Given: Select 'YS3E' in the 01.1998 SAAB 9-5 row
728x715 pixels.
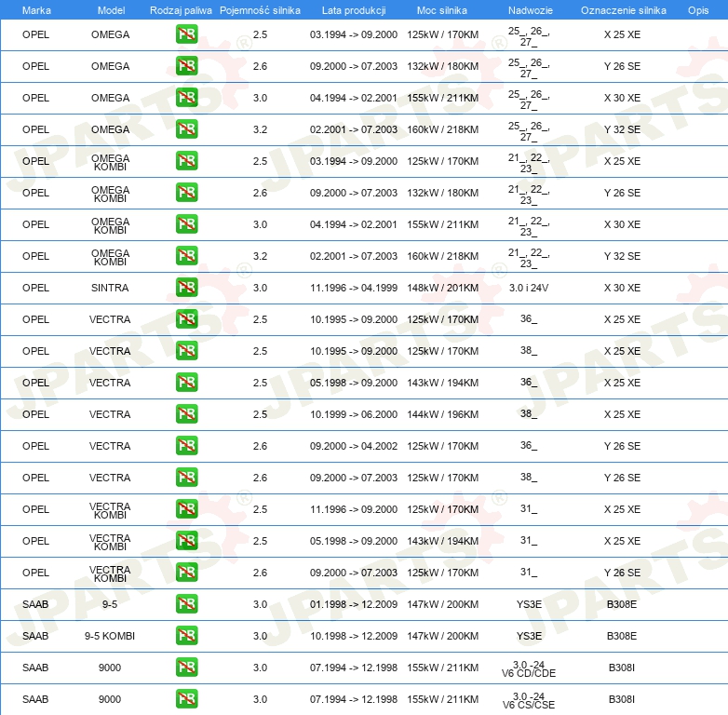Looking at the screenshot, I should [x=529, y=604].
